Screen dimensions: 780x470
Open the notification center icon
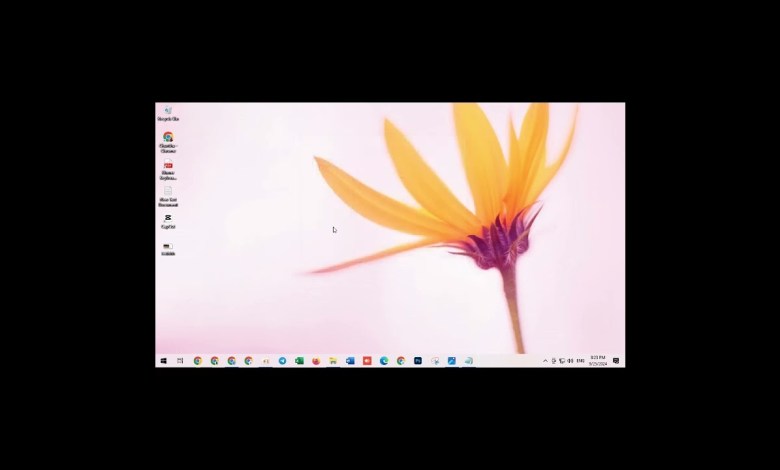coord(616,361)
